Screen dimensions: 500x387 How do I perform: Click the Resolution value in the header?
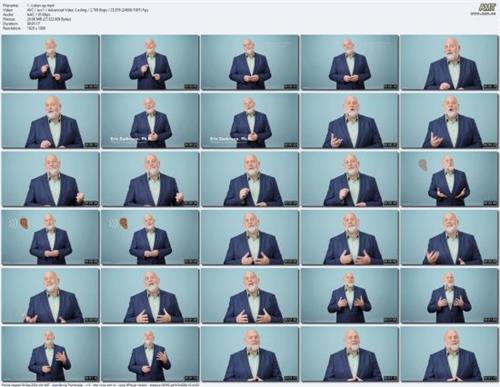click(x=36, y=28)
